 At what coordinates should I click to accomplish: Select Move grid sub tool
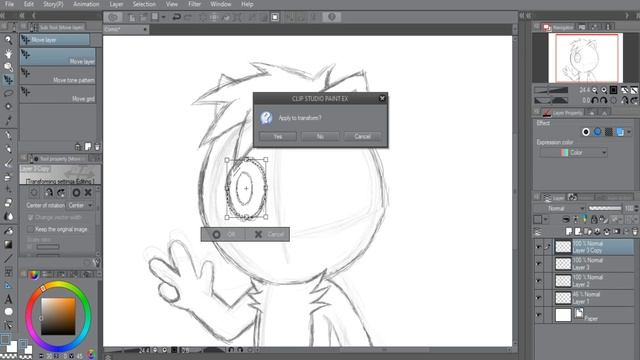[x=58, y=94]
